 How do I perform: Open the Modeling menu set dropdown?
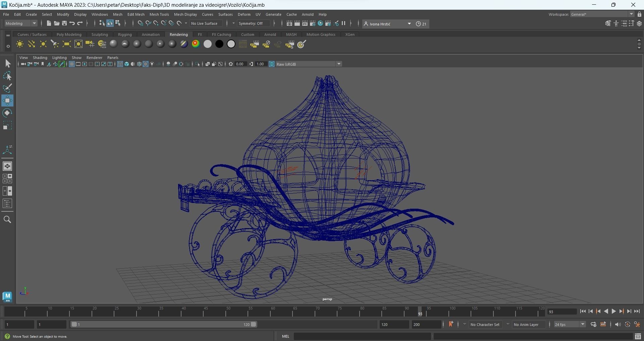coord(20,23)
